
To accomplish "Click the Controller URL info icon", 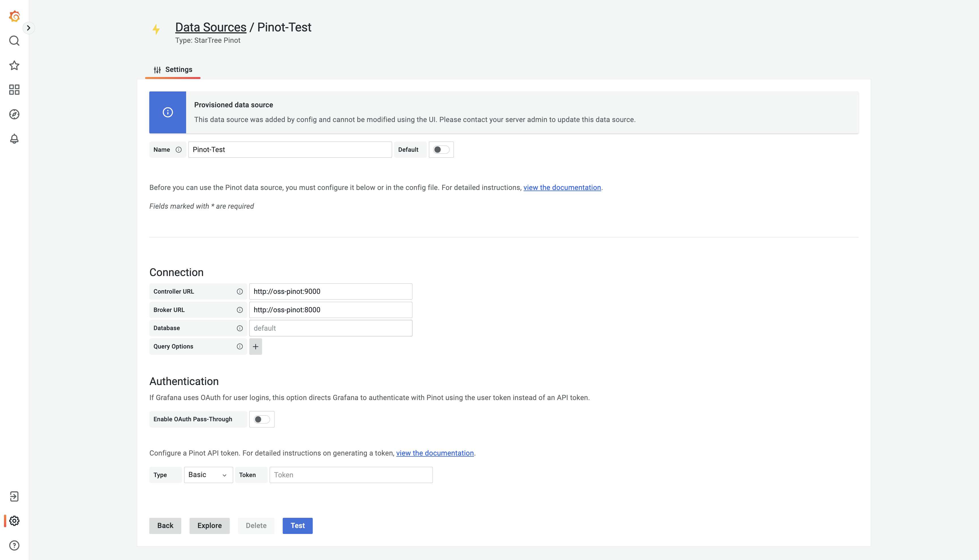I will pyautogui.click(x=240, y=292).
